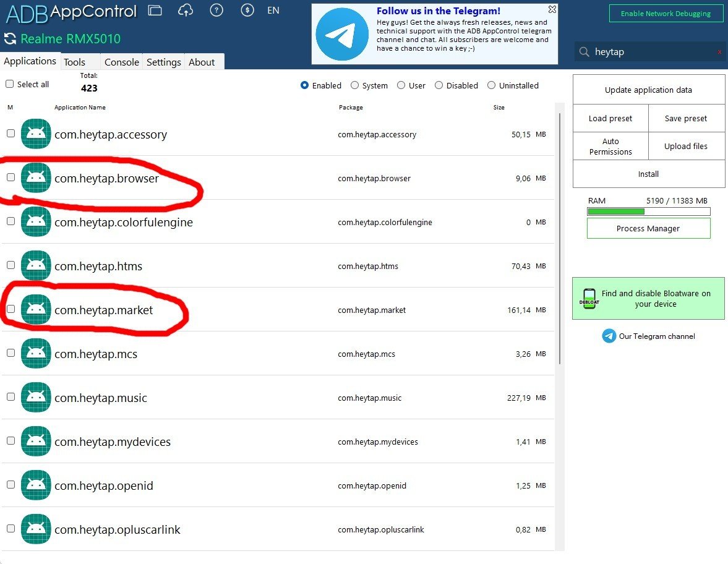Select the Disabled filter radio button
Viewport: 728px width, 564px height.
click(439, 85)
